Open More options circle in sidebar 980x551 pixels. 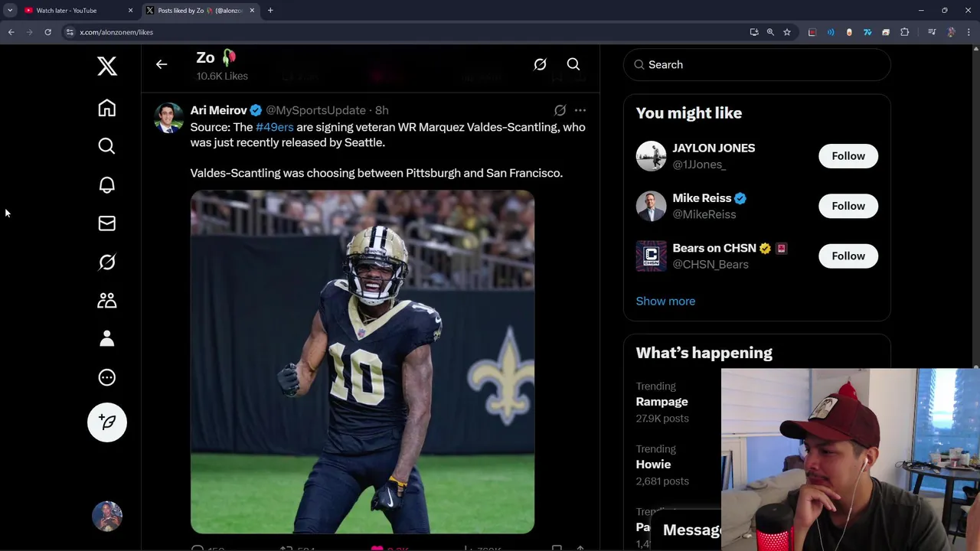[107, 377]
